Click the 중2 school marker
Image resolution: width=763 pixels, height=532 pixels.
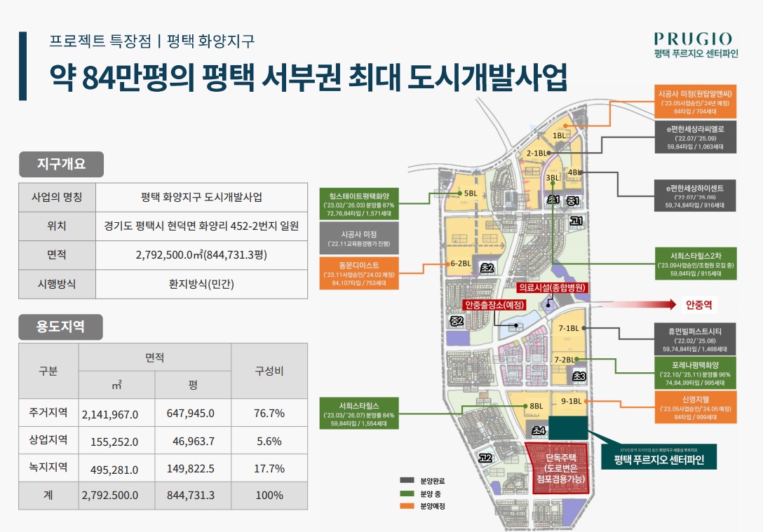pos(457,320)
